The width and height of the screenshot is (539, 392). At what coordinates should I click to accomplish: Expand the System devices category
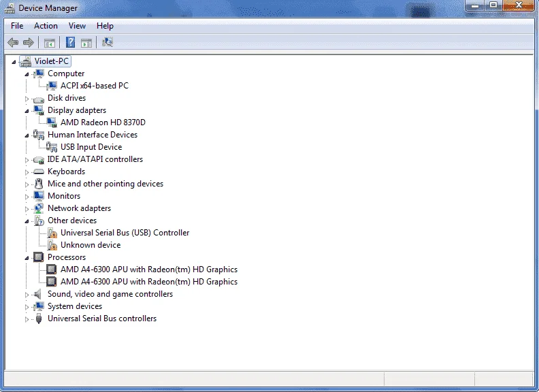pyautogui.click(x=27, y=307)
